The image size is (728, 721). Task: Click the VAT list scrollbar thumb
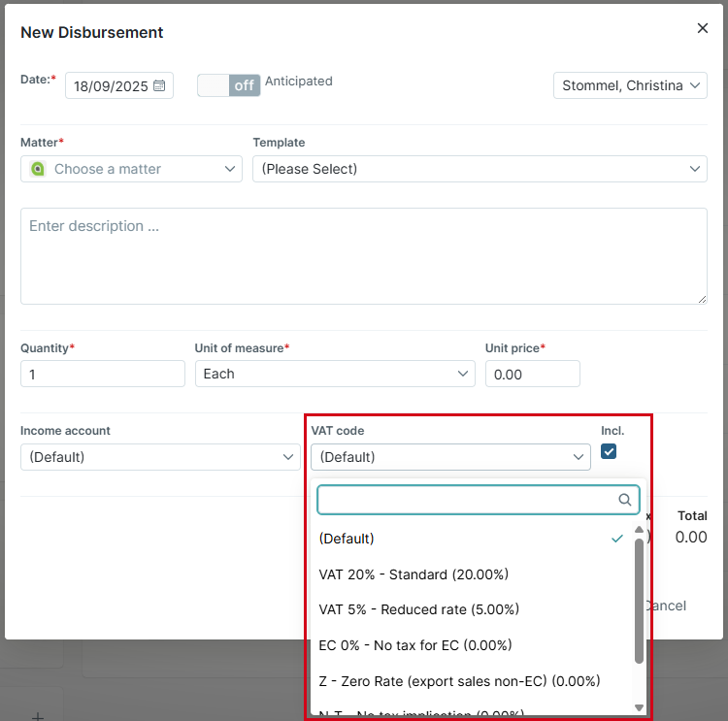tap(639, 601)
